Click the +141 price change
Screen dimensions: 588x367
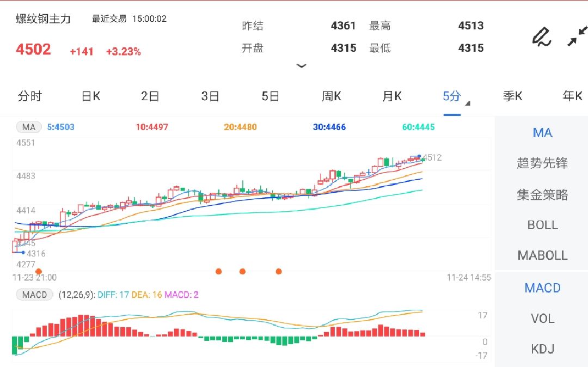[x=81, y=51]
